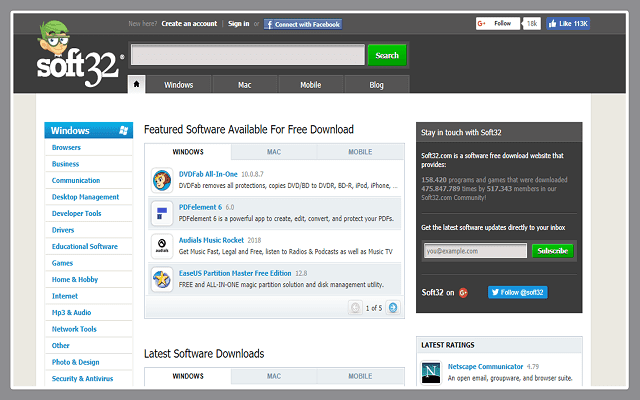Open the Home & Hobby category
640x400 pixels.
(x=75, y=280)
